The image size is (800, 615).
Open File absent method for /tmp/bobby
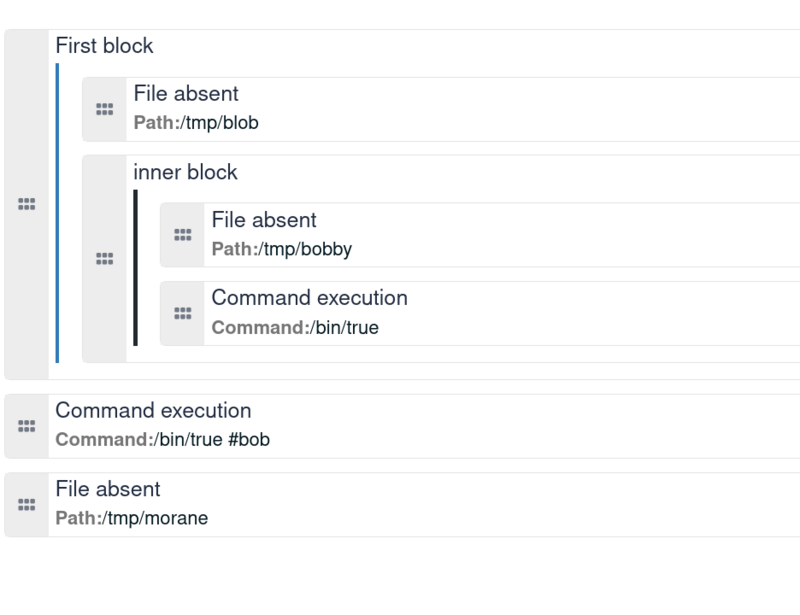coord(264,220)
